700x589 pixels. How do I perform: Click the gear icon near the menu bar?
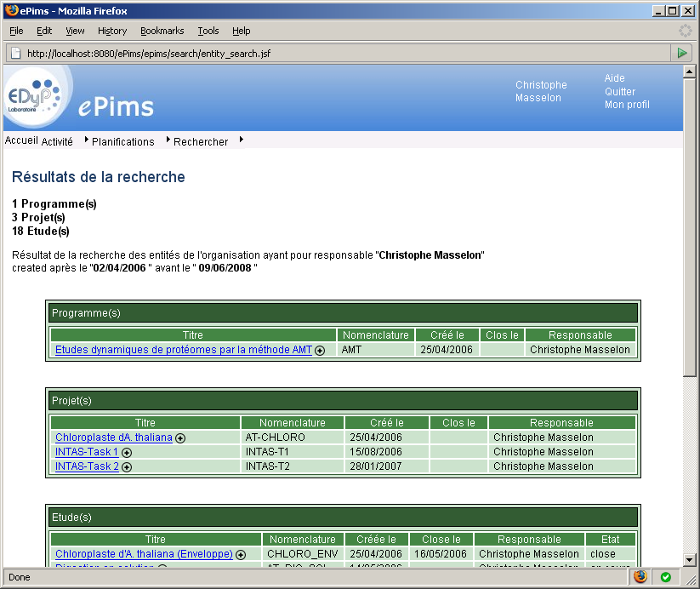(x=685, y=31)
